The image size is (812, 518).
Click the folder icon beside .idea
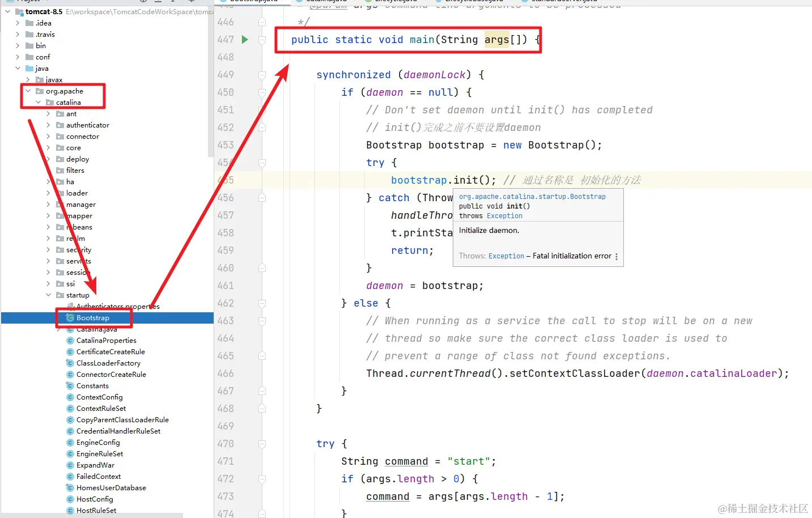tap(29, 23)
